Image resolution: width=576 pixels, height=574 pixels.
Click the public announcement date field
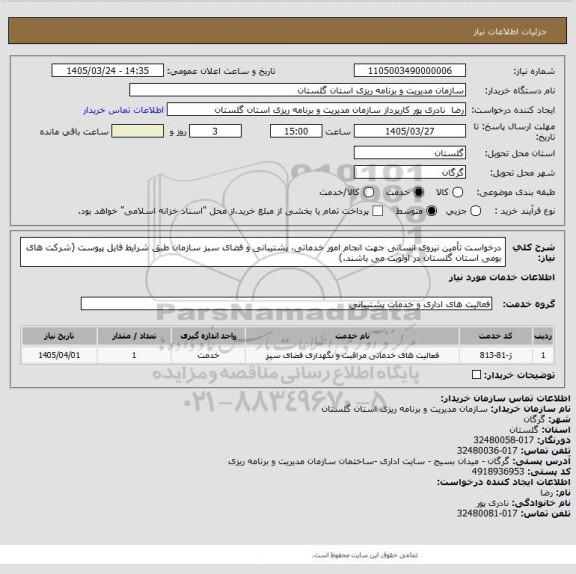coord(108,71)
